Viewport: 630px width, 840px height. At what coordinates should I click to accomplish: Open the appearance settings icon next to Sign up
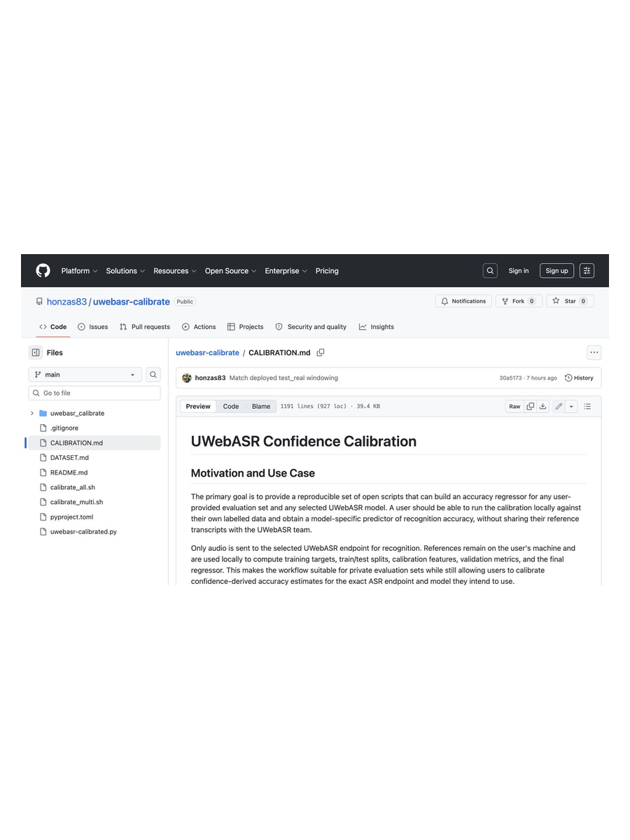coord(587,271)
